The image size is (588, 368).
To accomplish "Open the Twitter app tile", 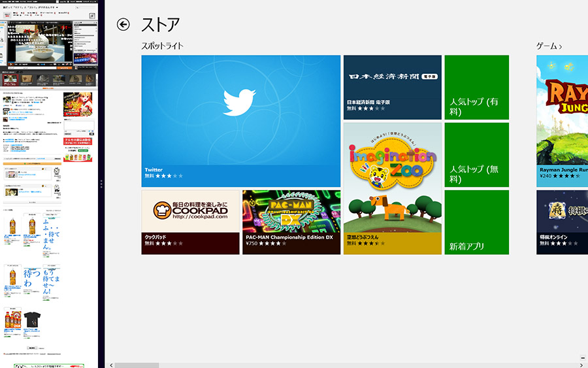I will click(240, 121).
